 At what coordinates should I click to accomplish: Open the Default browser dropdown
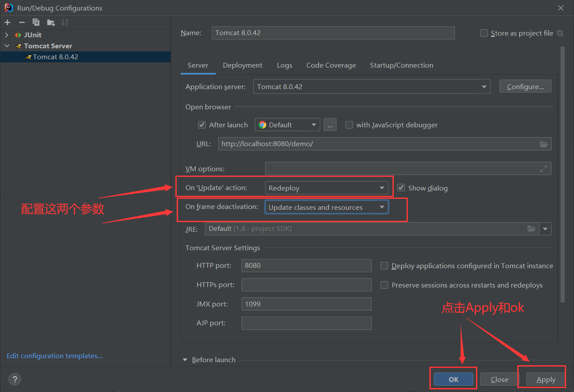(x=287, y=125)
